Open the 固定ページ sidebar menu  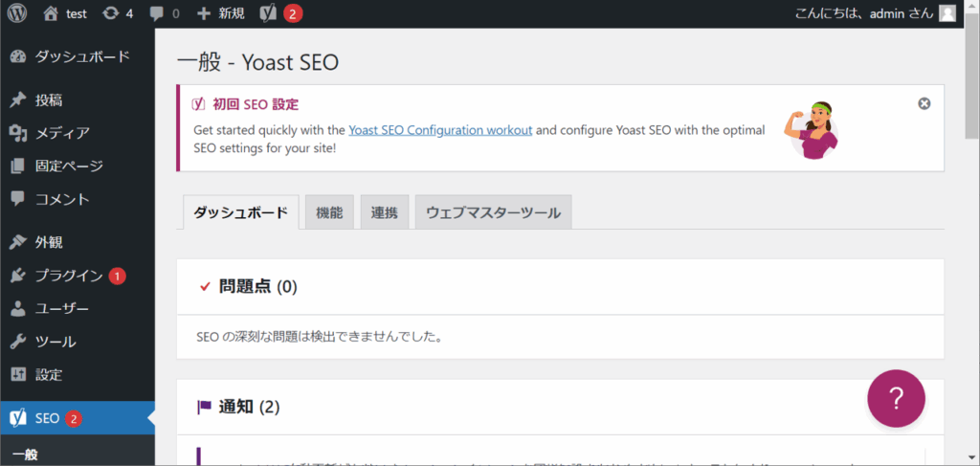coord(78,166)
